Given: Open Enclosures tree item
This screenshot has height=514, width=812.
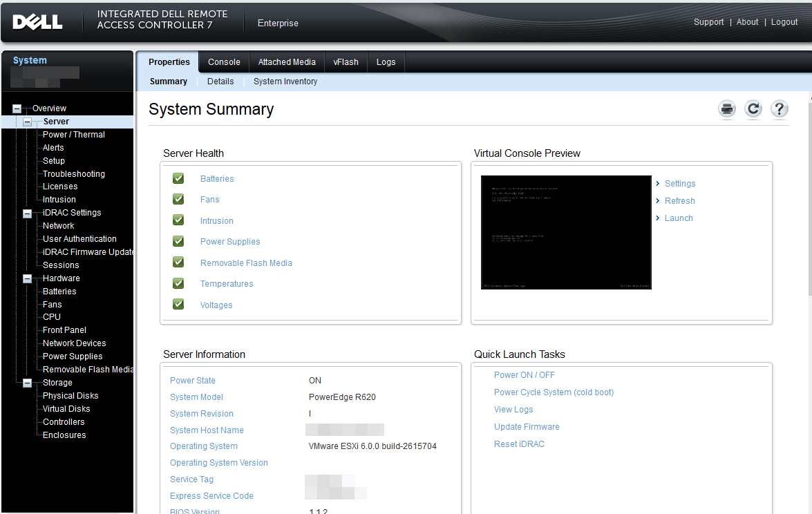Looking at the screenshot, I should coord(64,435).
